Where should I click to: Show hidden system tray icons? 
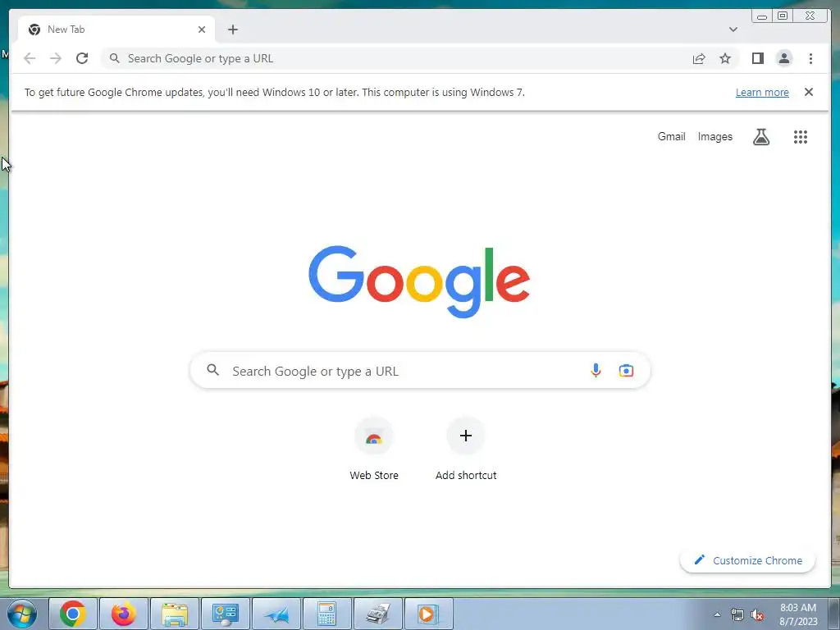click(x=717, y=614)
